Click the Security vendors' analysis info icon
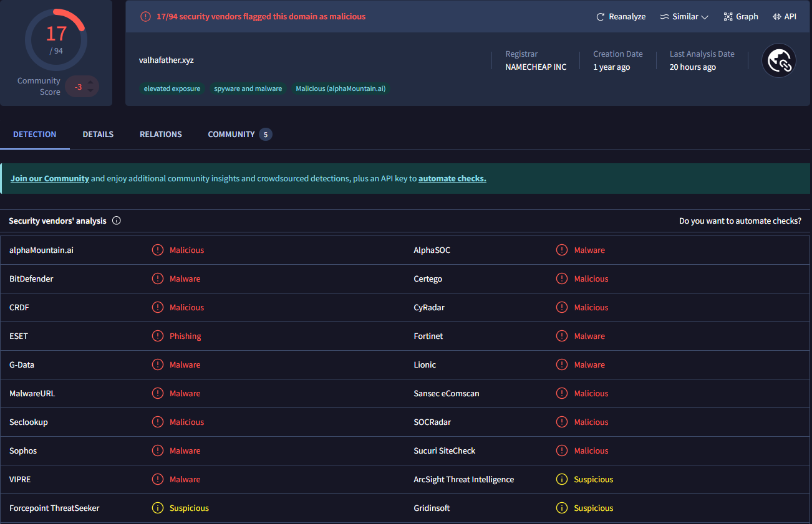 click(x=116, y=221)
